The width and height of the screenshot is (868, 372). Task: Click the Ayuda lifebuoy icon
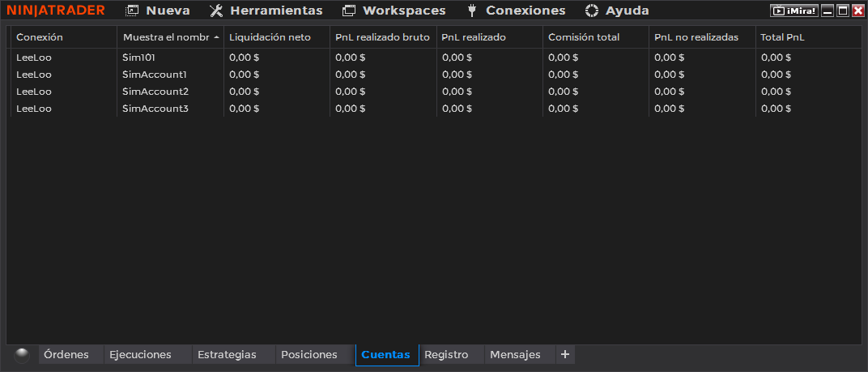592,11
